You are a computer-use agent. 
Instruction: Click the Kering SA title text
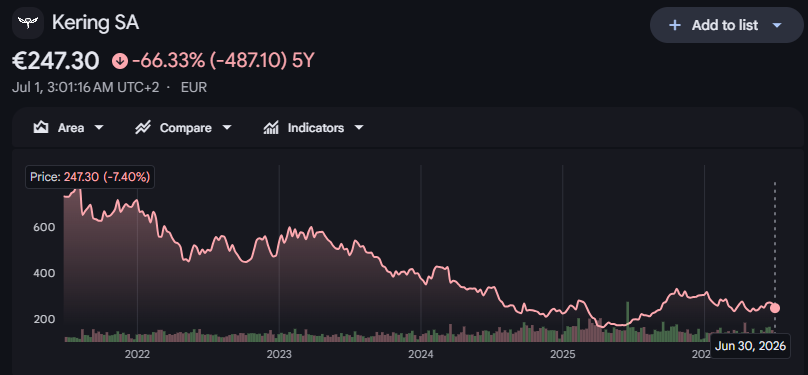[x=95, y=23]
